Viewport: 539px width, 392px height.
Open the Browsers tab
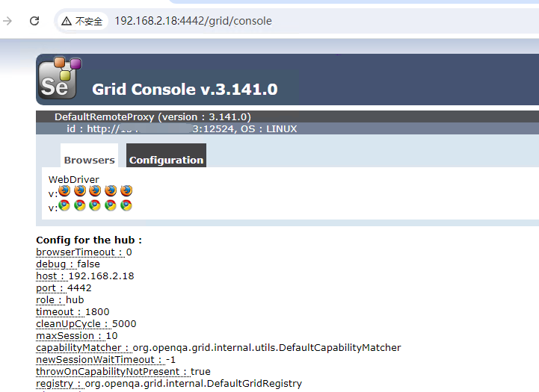(x=90, y=156)
